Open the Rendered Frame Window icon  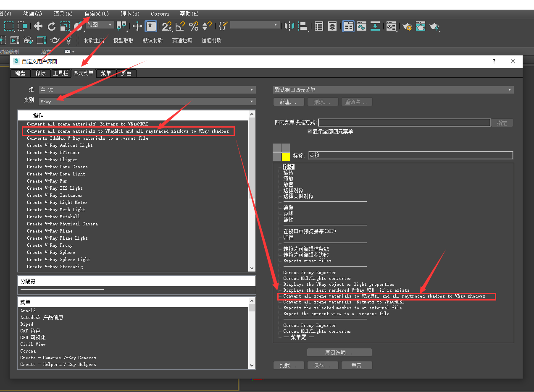[421, 26]
